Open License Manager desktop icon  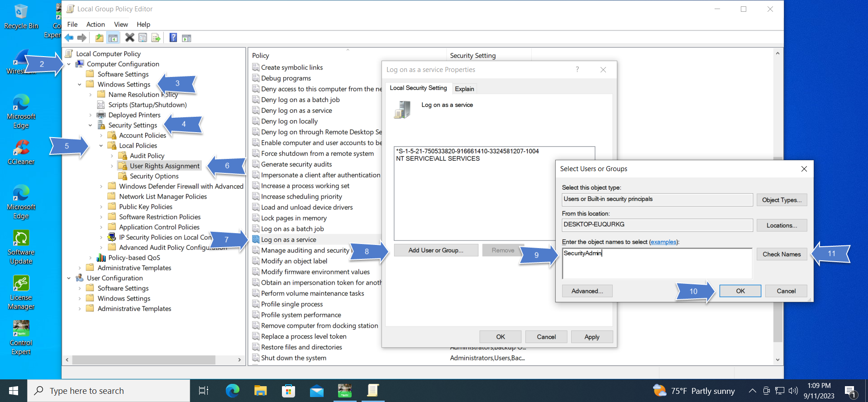point(21,292)
